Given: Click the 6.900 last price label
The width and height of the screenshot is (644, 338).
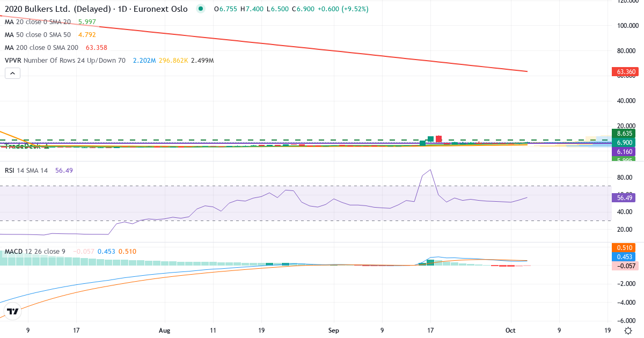Looking at the screenshot, I should [x=623, y=143].
